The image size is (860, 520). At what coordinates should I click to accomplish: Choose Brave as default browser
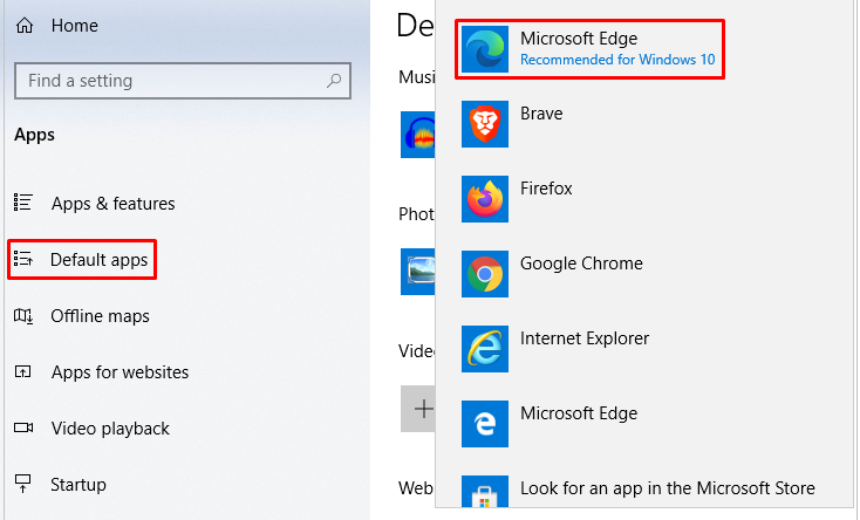541,114
